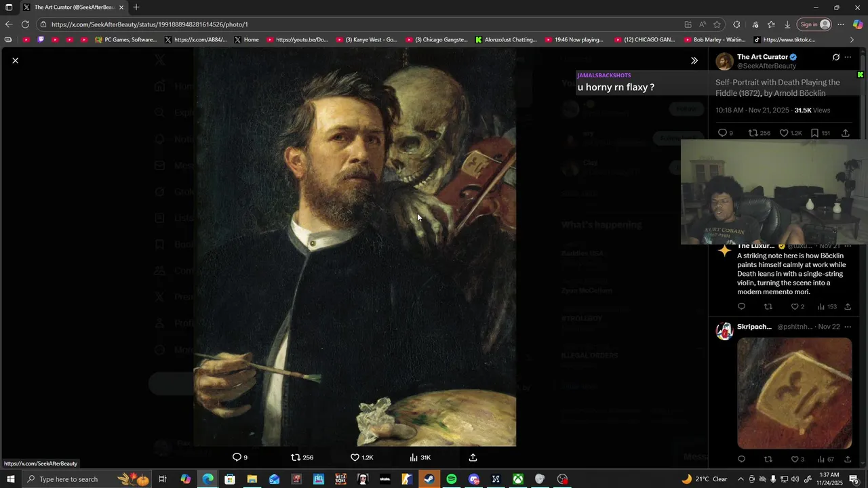Expand bookmarks overflow chevron
Screen dimensions: 868x488
852,40
